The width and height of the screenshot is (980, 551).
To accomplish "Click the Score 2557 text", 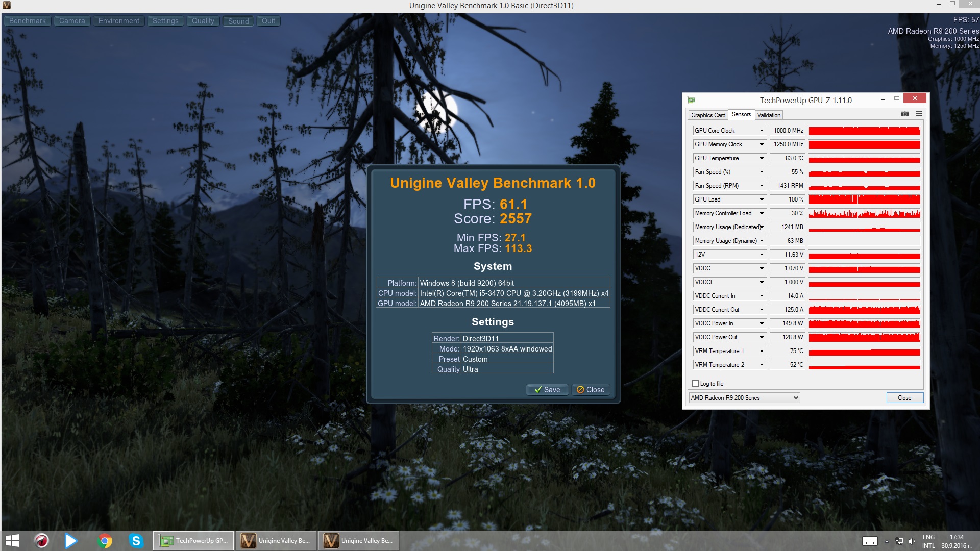I will (x=493, y=219).
